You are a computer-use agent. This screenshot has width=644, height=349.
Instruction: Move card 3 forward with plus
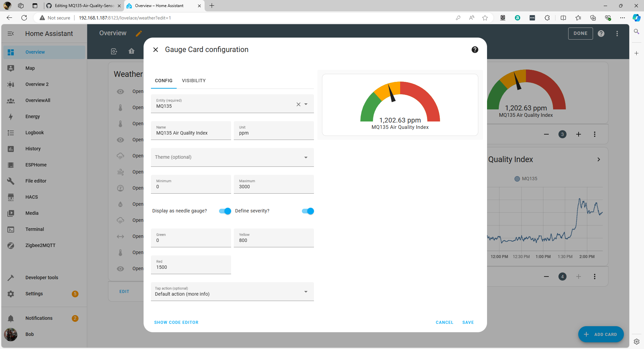[579, 134]
